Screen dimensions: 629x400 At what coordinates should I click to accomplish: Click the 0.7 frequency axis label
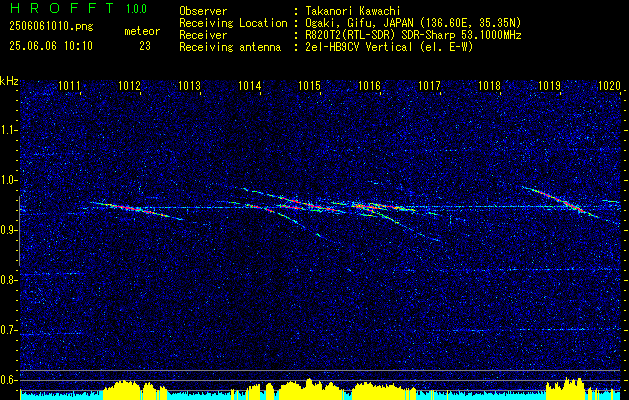pyautogui.click(x=8, y=330)
